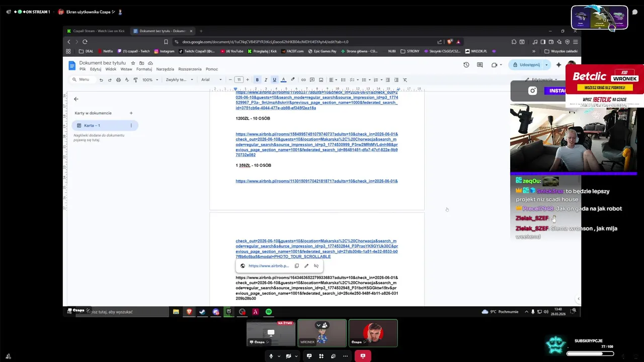Click the increase indent icon

396,80
